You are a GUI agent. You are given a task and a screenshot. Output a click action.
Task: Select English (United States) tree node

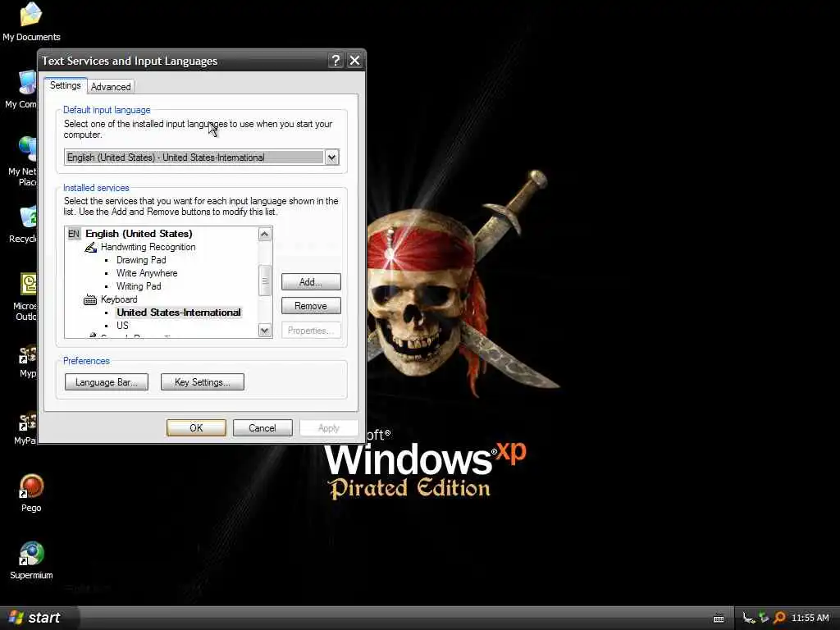click(x=139, y=234)
